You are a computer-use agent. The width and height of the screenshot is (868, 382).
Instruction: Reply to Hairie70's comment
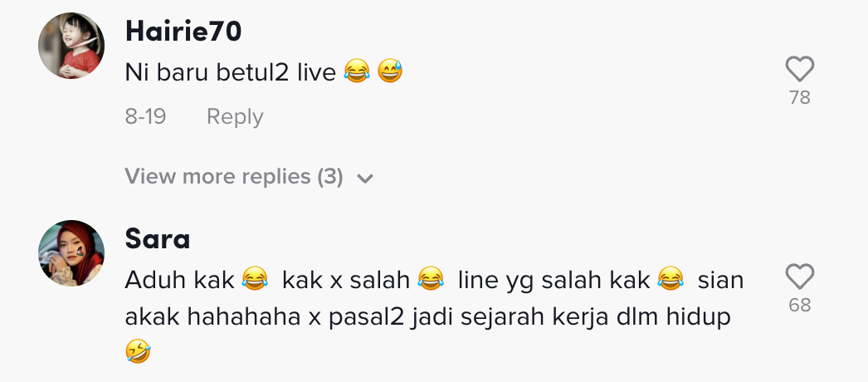[x=235, y=117]
